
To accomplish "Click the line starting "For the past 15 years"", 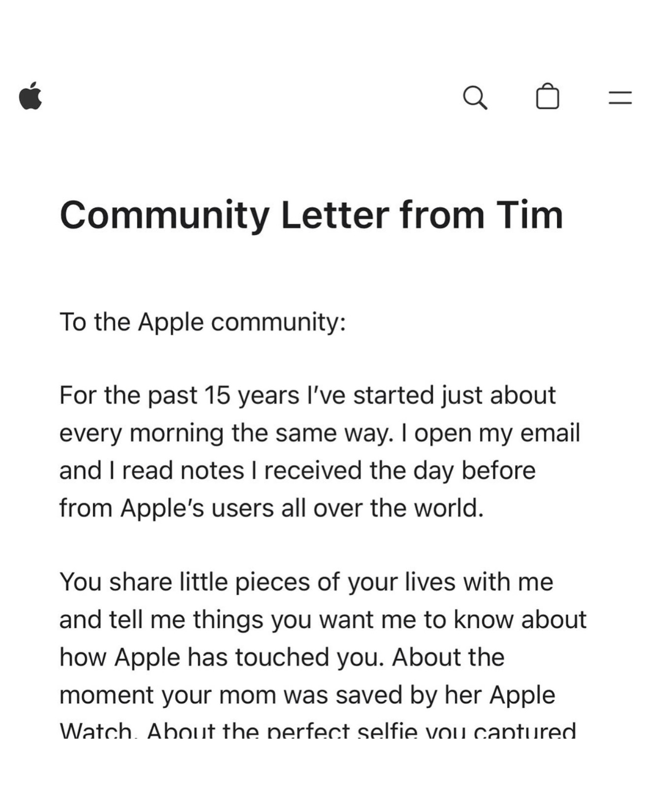I will pos(307,395).
